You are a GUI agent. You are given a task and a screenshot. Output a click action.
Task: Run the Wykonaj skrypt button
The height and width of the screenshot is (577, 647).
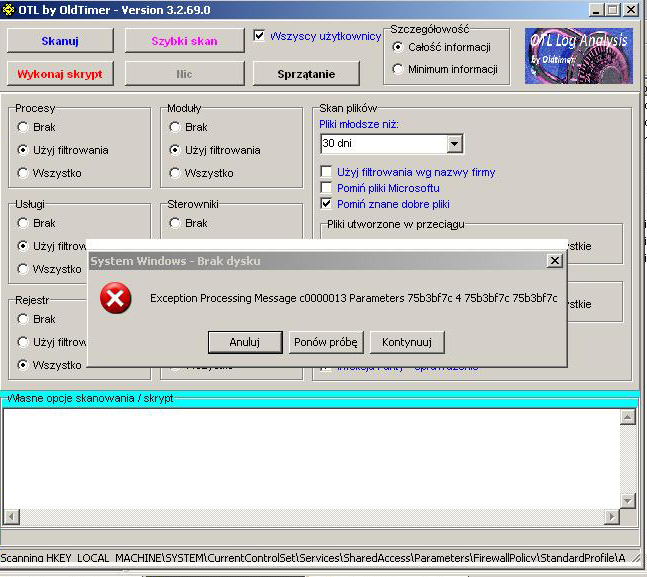pos(60,73)
